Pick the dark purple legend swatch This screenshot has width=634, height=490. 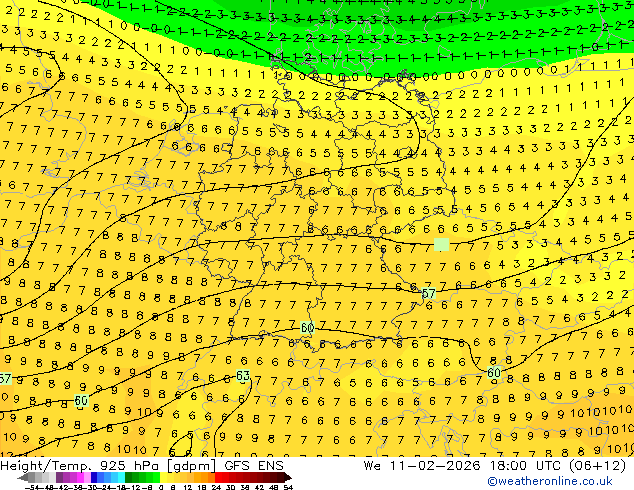(59, 478)
